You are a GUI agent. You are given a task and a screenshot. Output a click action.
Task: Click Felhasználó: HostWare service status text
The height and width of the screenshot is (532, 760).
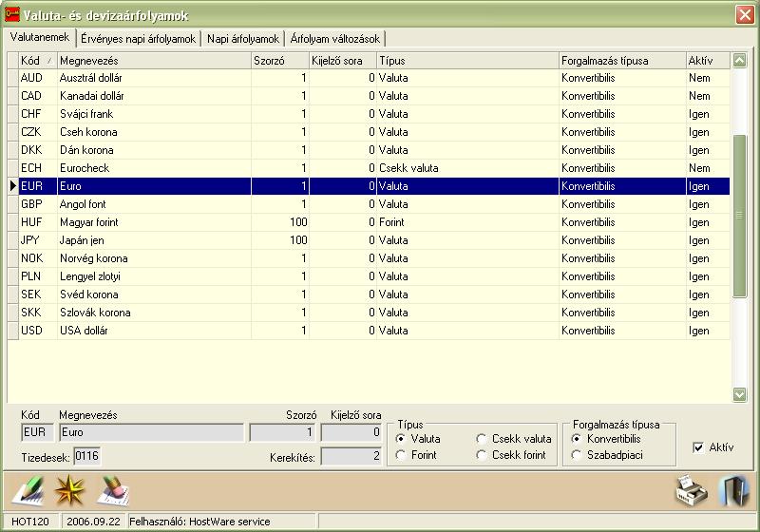(x=199, y=522)
